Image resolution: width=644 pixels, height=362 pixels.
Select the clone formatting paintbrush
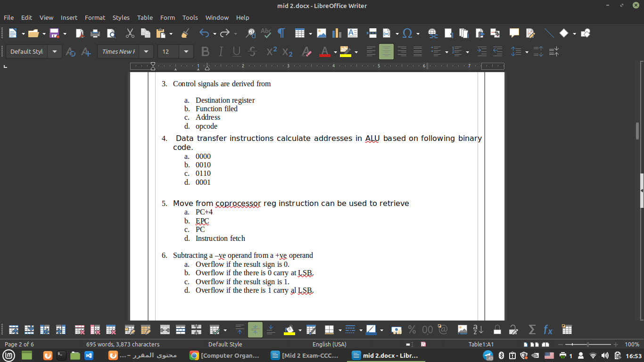pyautogui.click(x=184, y=33)
